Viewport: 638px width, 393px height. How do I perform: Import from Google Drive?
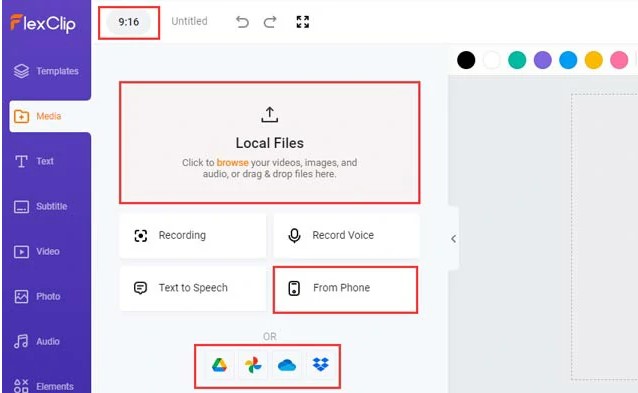click(x=219, y=365)
